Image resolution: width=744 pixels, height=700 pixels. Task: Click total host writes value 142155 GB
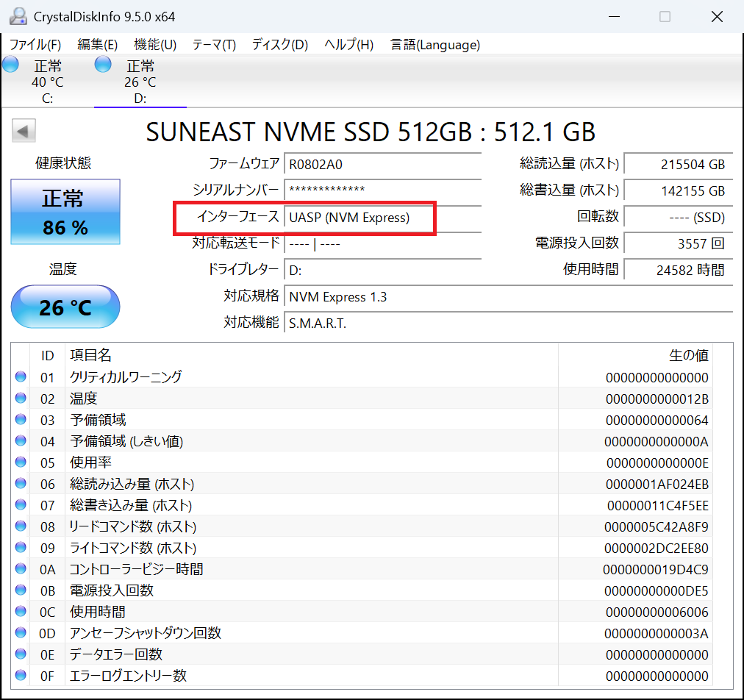(679, 190)
